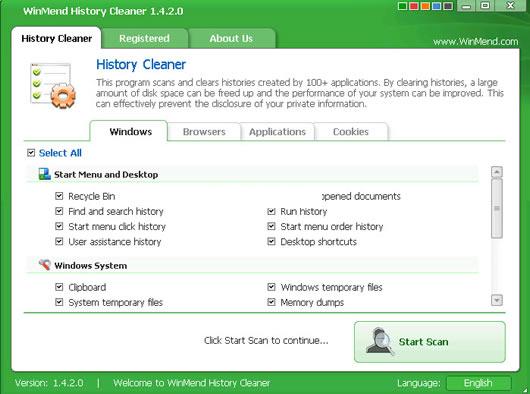Close the WinMend History Cleaner window
Image resolution: width=530 pixels, height=394 pixels.
510,5
